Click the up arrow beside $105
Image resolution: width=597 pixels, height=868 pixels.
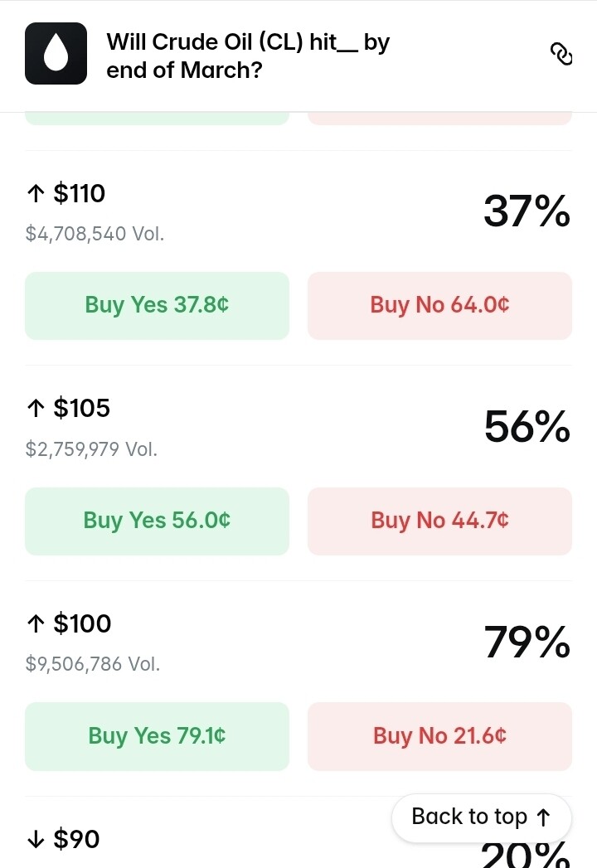coord(36,409)
